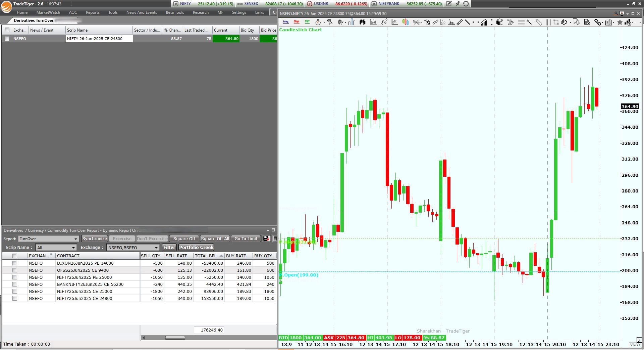The width and height of the screenshot is (644, 350).
Task: Tick the market watch header select-all checkbox
Action: coord(7,30)
